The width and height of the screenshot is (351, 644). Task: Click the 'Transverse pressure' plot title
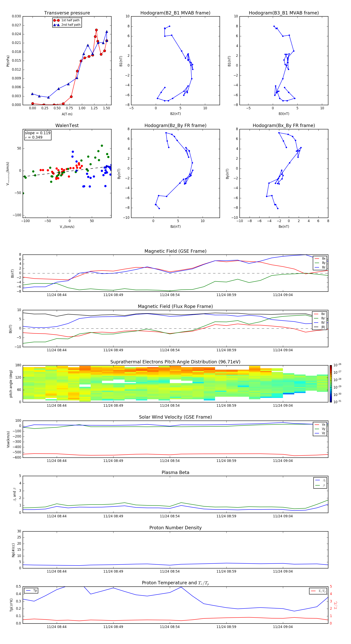[x=67, y=13]
